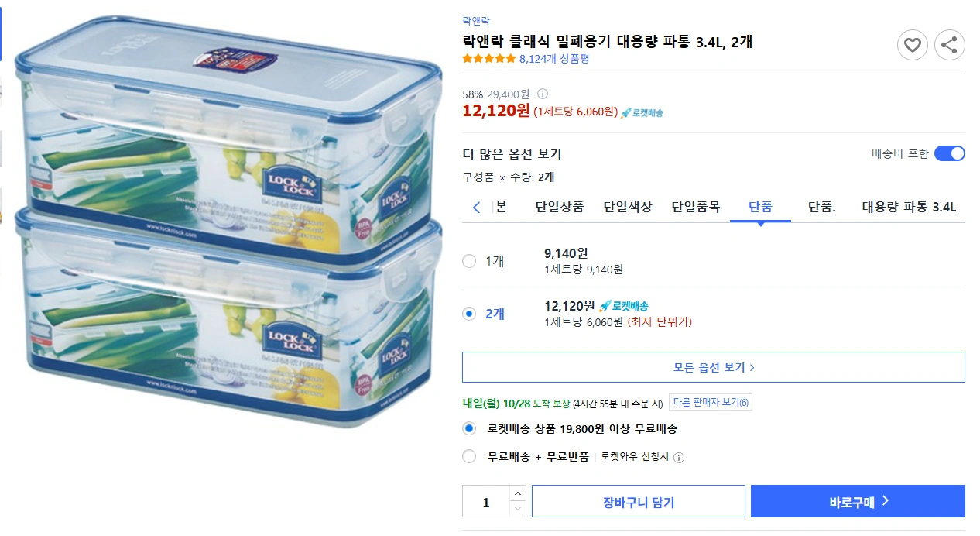This screenshot has height=536, width=980.
Task: Add item to cart with 장바구니 담기
Action: click(637, 500)
